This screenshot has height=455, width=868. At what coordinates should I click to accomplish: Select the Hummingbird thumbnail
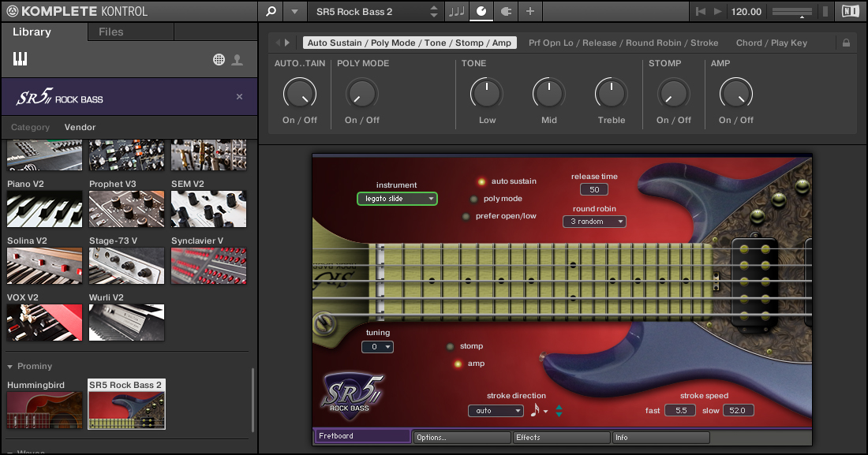[x=44, y=410]
